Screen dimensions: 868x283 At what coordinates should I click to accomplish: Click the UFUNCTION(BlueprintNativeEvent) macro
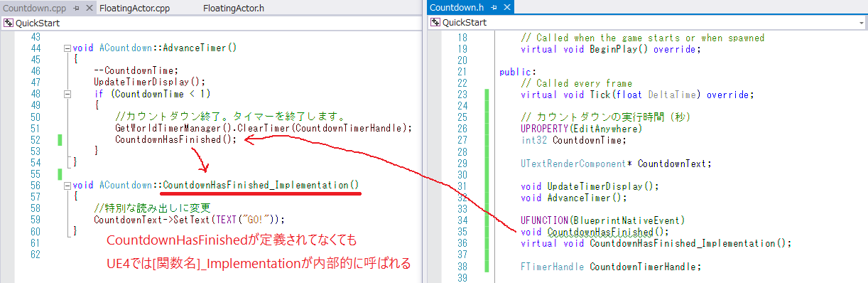(x=602, y=220)
